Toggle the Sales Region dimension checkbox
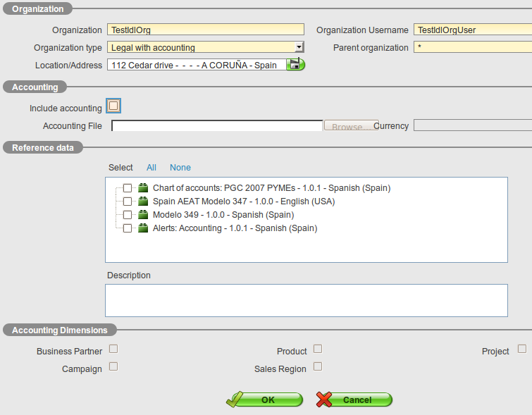This screenshot has width=532, height=415. (x=318, y=366)
